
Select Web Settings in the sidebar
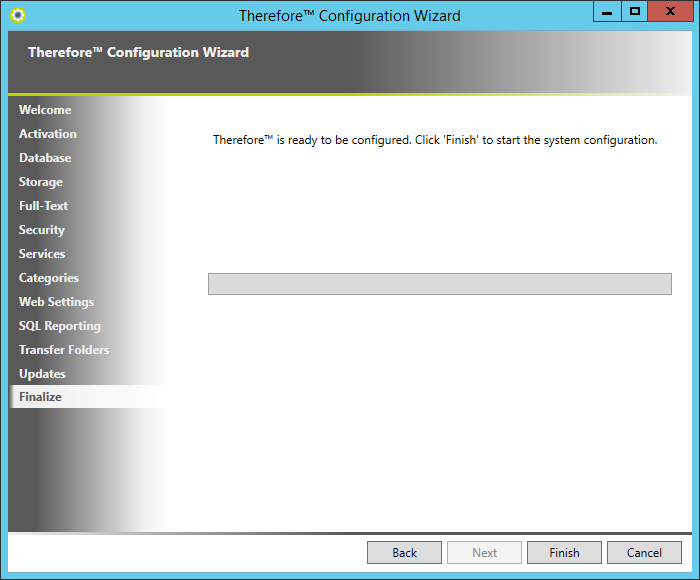(56, 302)
